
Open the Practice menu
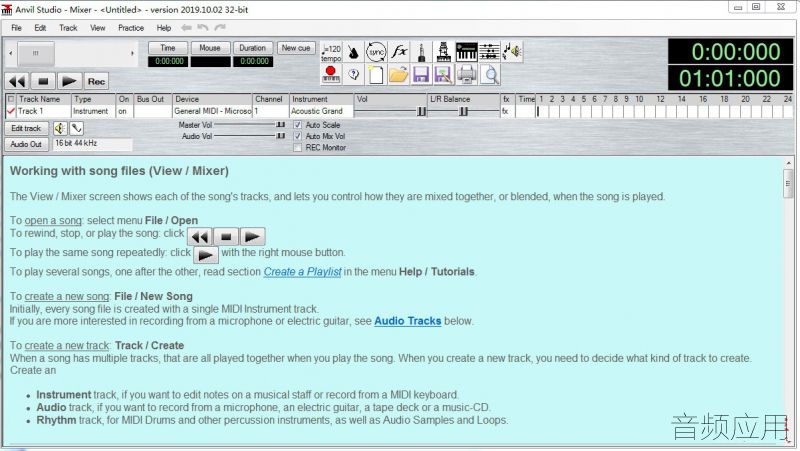click(x=131, y=28)
